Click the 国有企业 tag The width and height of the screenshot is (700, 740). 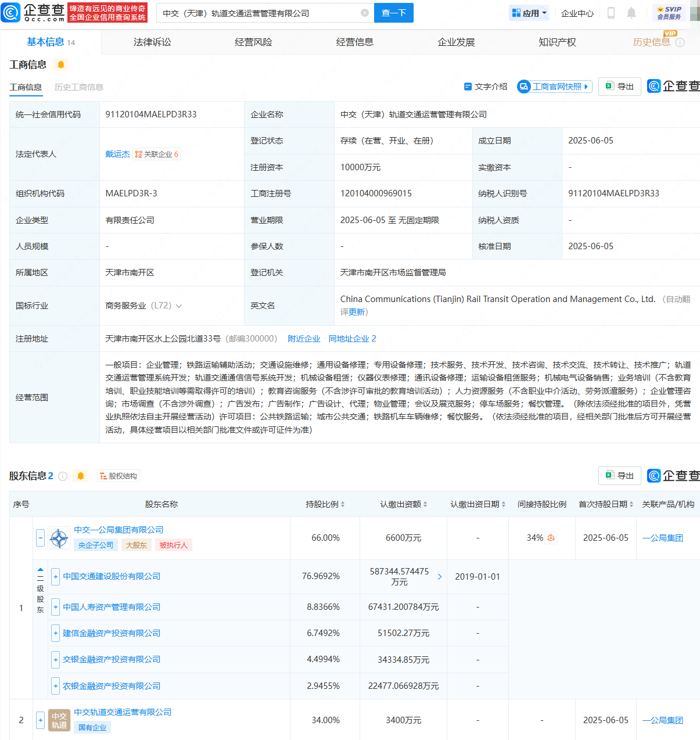92,727
